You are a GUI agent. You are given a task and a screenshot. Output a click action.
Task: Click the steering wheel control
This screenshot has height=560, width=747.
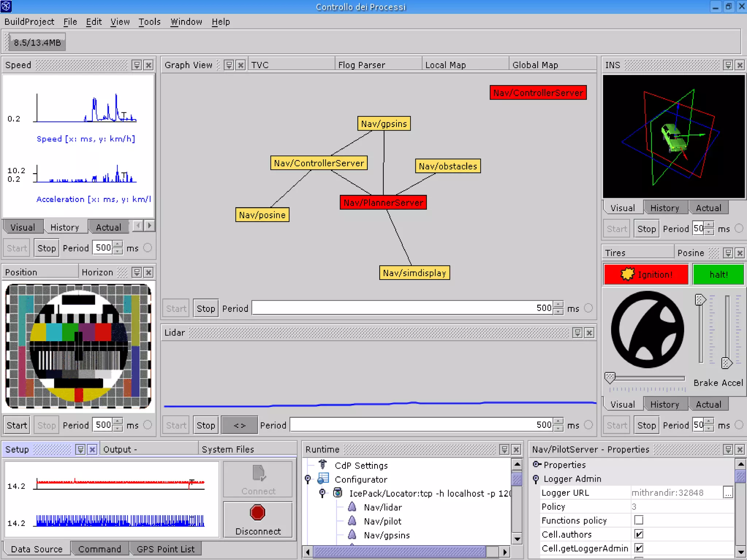pos(647,329)
